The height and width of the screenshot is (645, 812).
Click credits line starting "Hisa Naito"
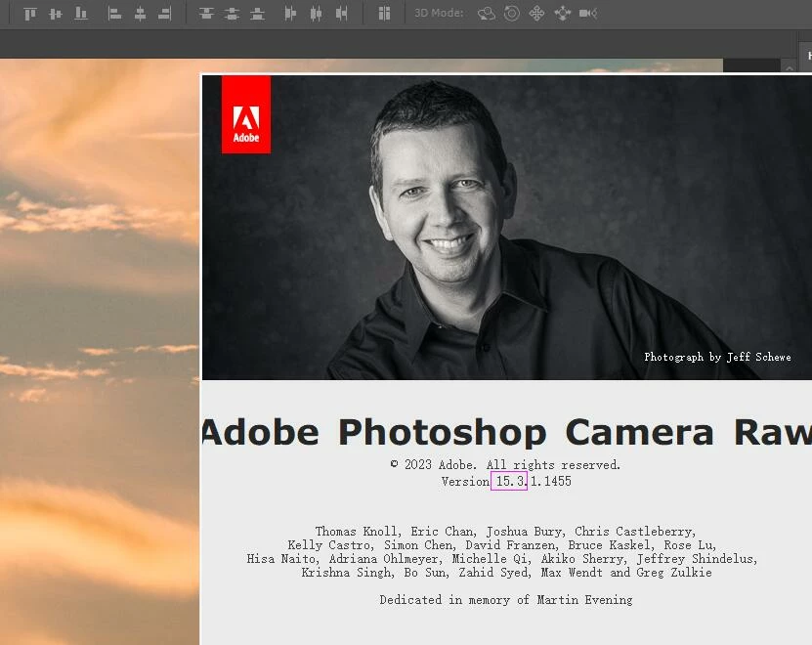[x=502, y=559]
